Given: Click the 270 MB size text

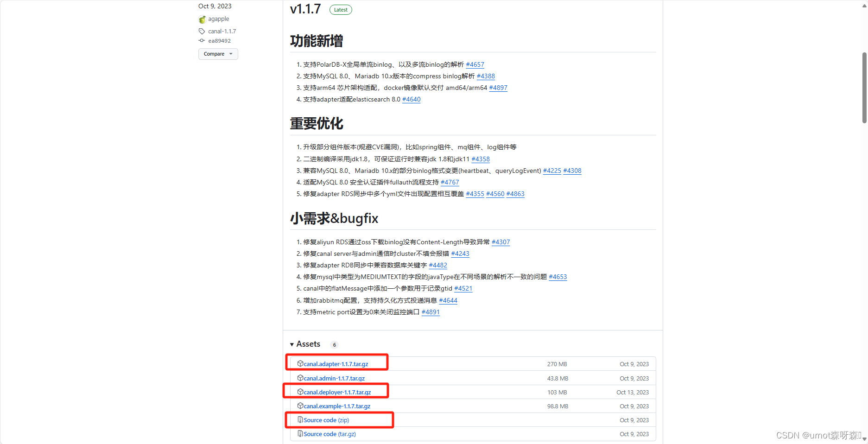Looking at the screenshot, I should coord(557,364).
